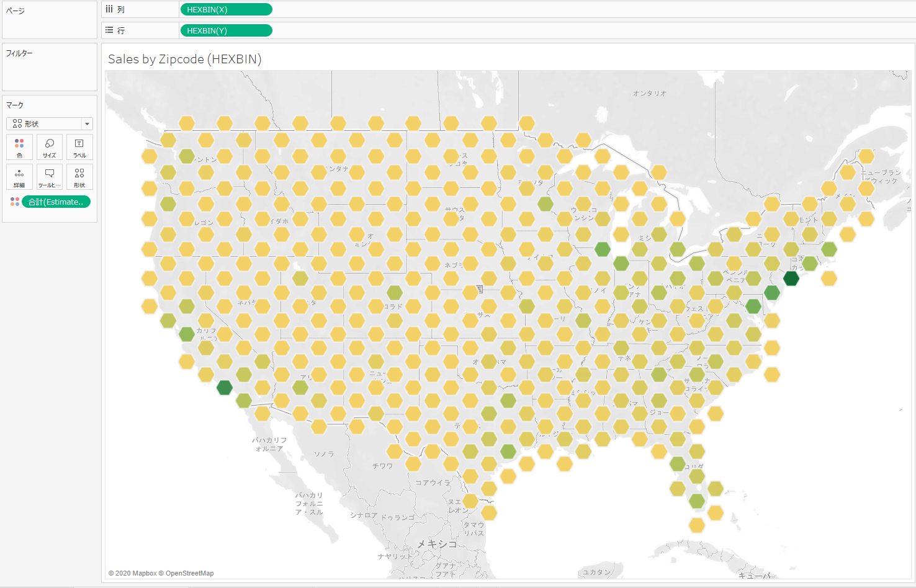Select the HEXBIN(X) pill on columns

[226, 9]
